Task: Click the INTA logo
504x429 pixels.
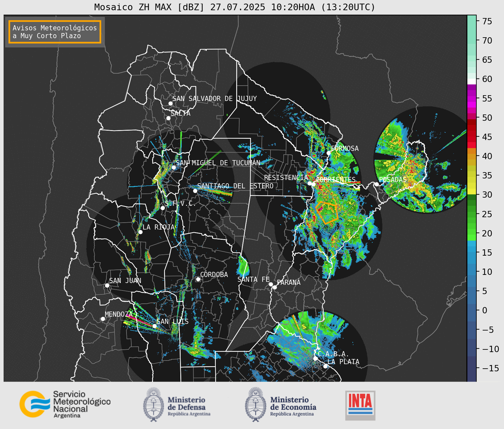Action: pyautogui.click(x=360, y=405)
